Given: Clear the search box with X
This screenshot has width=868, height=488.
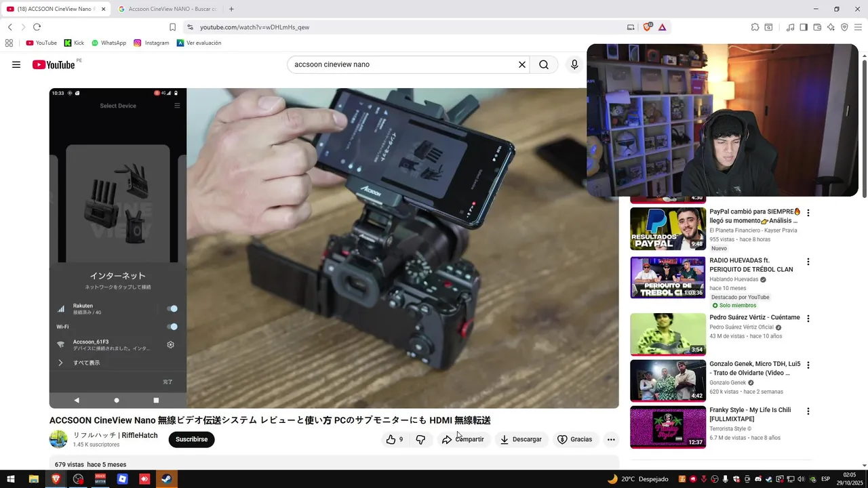Looking at the screenshot, I should point(522,64).
